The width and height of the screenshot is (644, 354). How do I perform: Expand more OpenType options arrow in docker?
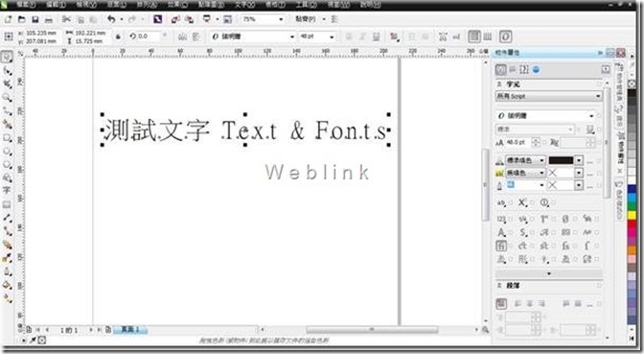549,273
